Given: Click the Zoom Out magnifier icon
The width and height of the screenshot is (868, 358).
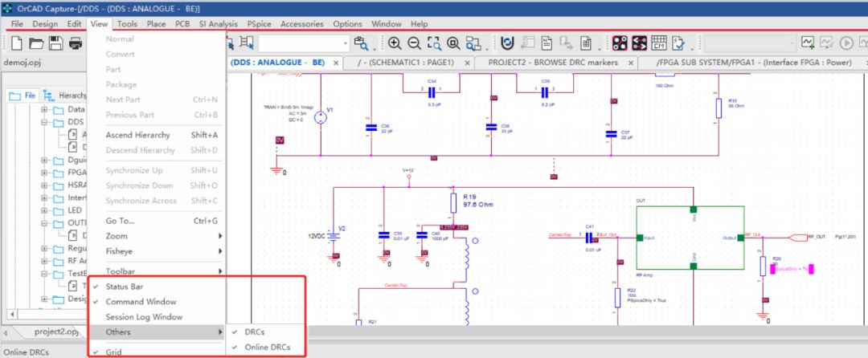Looking at the screenshot, I should (x=414, y=43).
